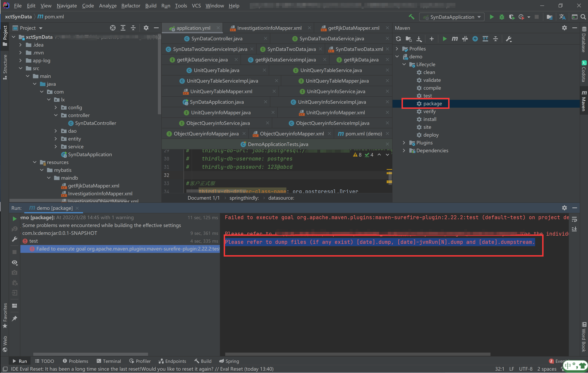The image size is (588, 373).
Task: Expand the dao folder in Project tree
Action: click(56, 131)
